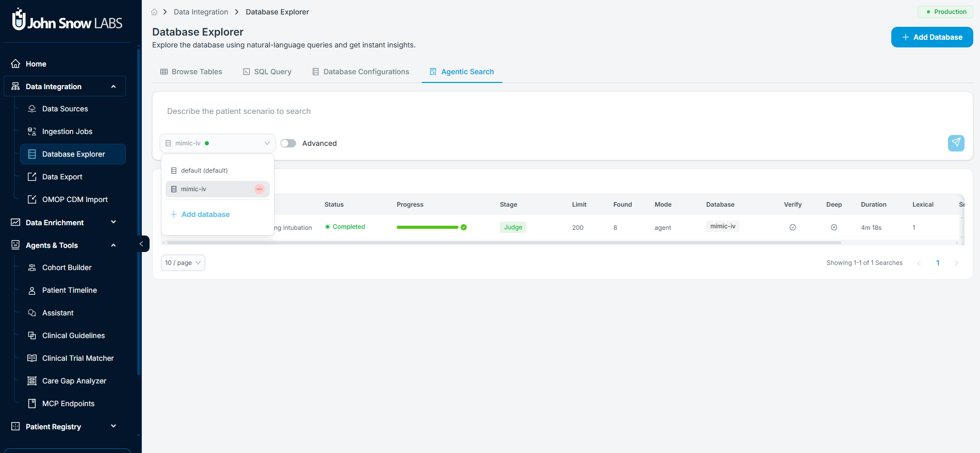
Task: Click the Deep x icon in row
Action: [834, 227]
